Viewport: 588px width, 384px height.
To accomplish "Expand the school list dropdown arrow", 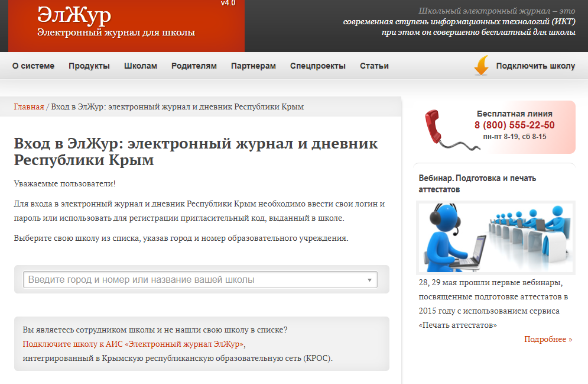I will (x=369, y=280).
